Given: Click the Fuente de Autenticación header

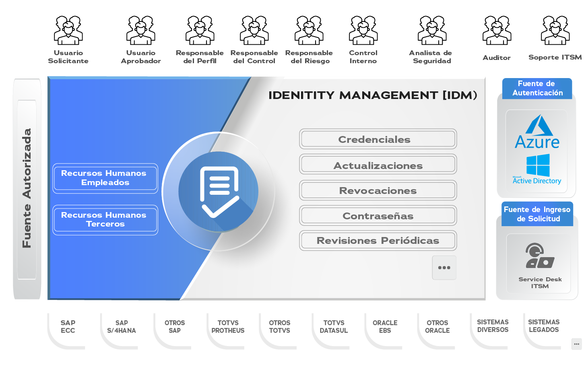Looking at the screenshot, I should (x=537, y=89).
